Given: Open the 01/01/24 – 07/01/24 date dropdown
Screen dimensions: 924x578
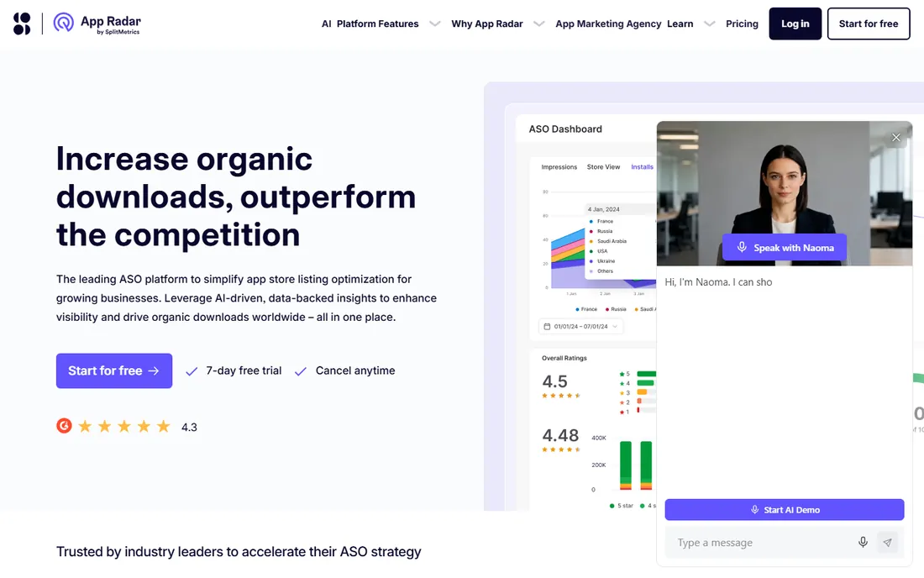Looking at the screenshot, I should point(580,327).
